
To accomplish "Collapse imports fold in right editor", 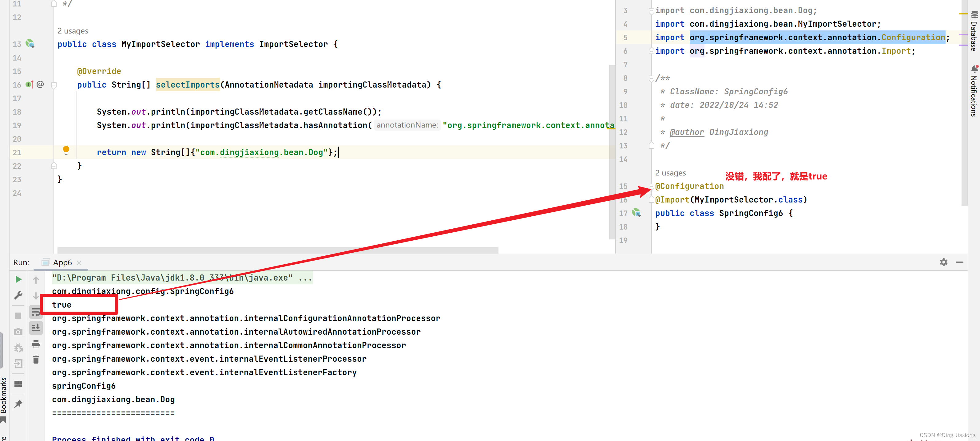I will pyautogui.click(x=651, y=11).
